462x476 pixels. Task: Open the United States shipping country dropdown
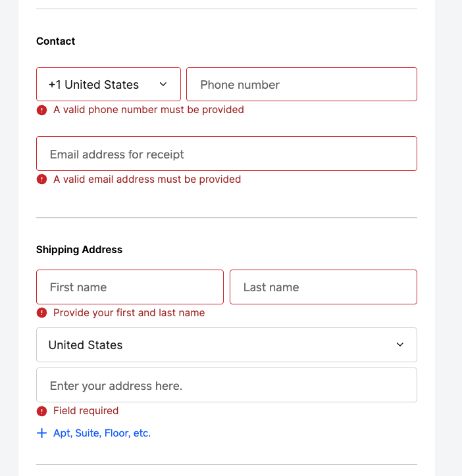click(x=227, y=345)
